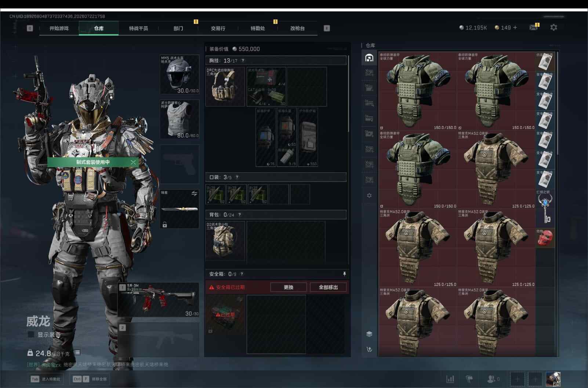Click the E key icon right of tabs
Image resolution: width=588 pixels, height=388 pixels.
click(327, 28)
